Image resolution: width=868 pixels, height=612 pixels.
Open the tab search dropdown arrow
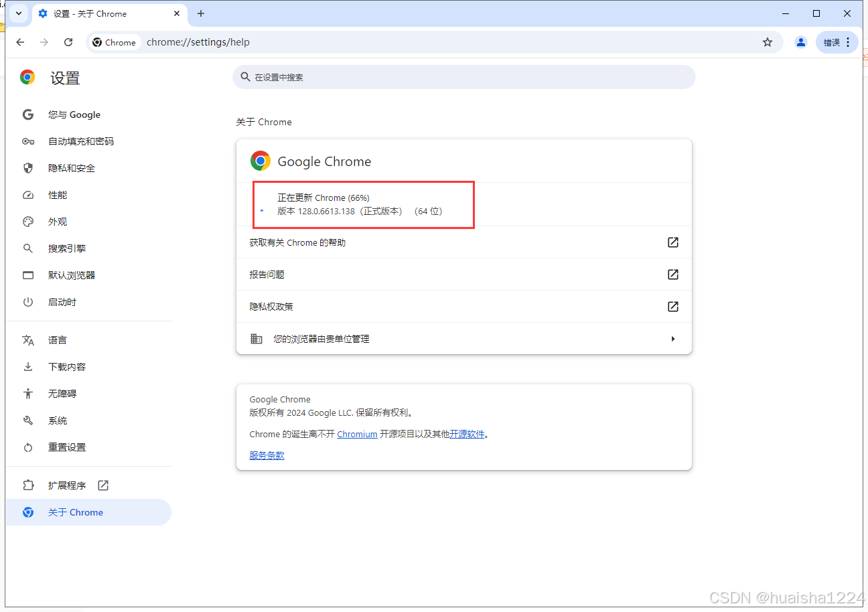pyautogui.click(x=19, y=13)
